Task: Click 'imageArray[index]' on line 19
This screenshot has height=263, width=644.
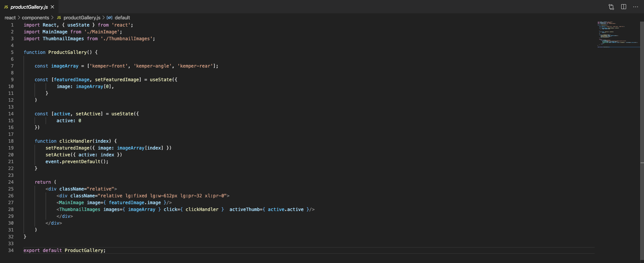Action: tap(140, 148)
